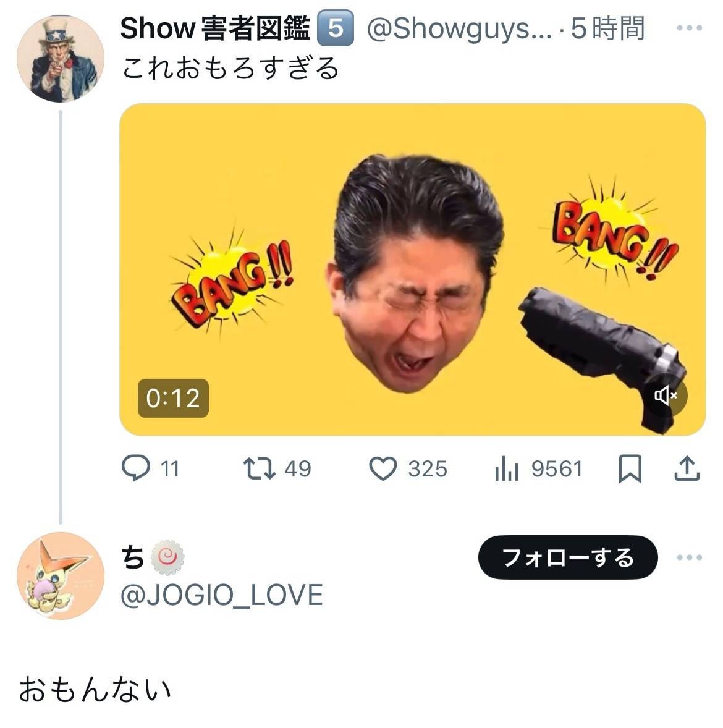Share the tweet via upload icon

687,468
